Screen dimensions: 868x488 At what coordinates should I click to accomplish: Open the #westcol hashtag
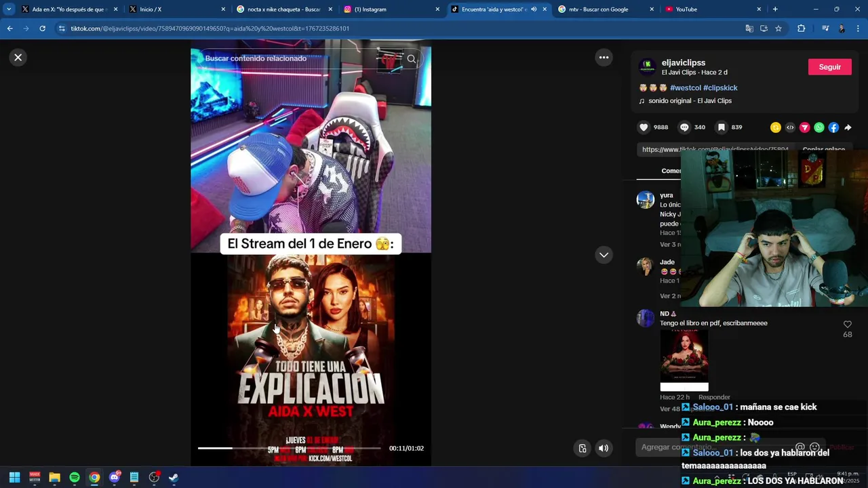tap(685, 88)
